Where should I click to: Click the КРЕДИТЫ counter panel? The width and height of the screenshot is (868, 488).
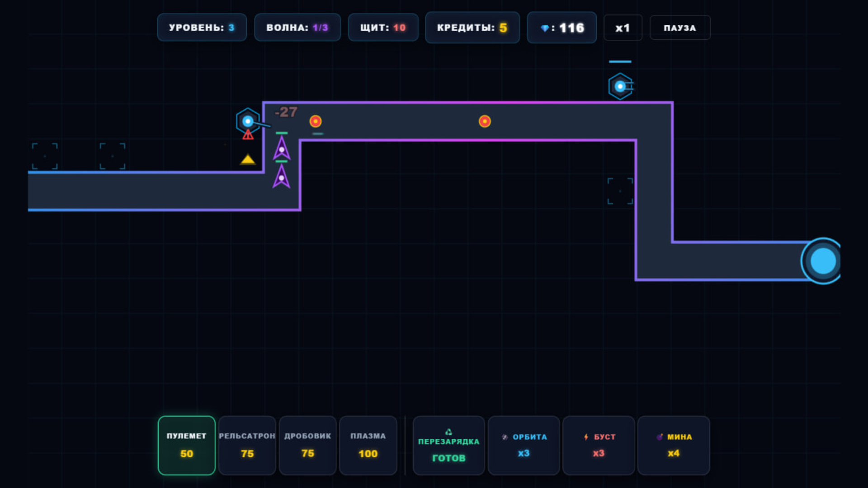(472, 28)
